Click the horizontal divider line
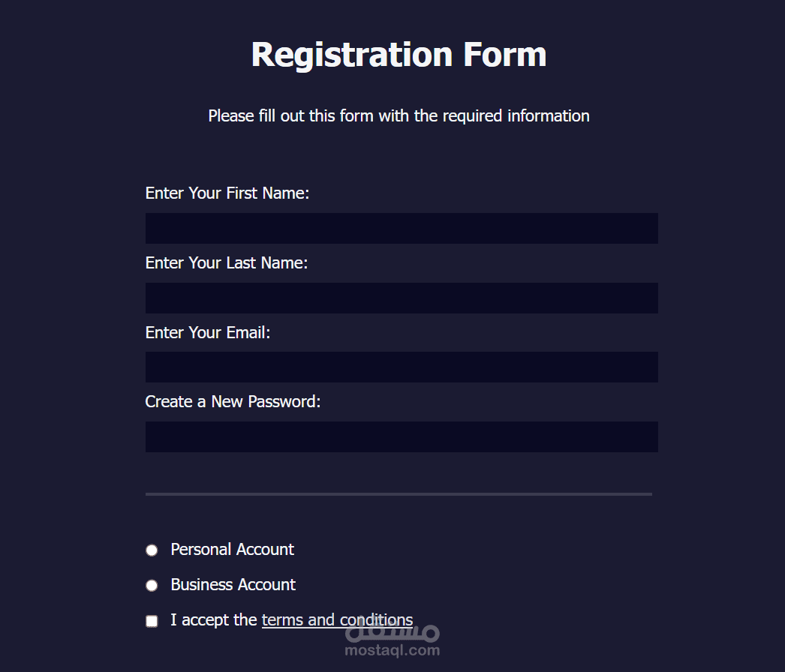 pyautogui.click(x=399, y=494)
